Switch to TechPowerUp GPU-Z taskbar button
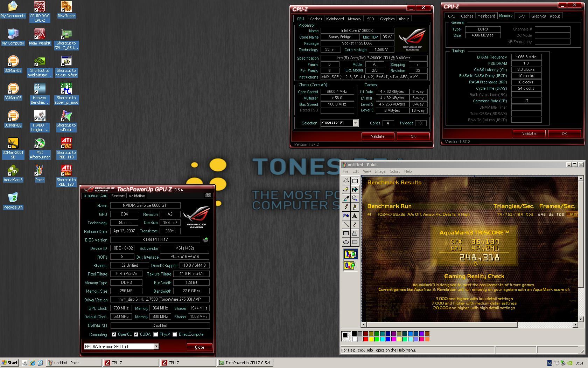 click(x=245, y=363)
